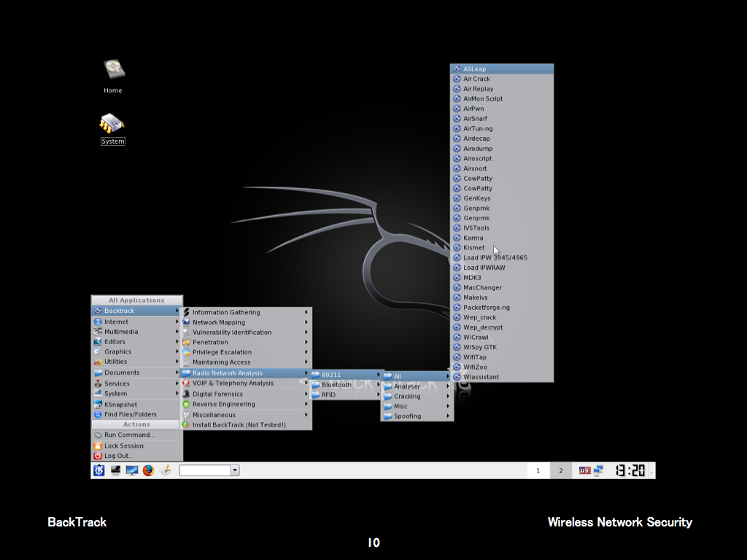Click the US keyboard layout flag

(584, 470)
